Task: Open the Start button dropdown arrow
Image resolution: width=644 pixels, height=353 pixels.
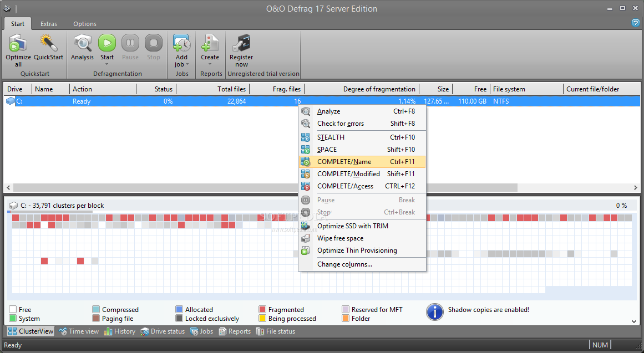Action: pos(107,64)
